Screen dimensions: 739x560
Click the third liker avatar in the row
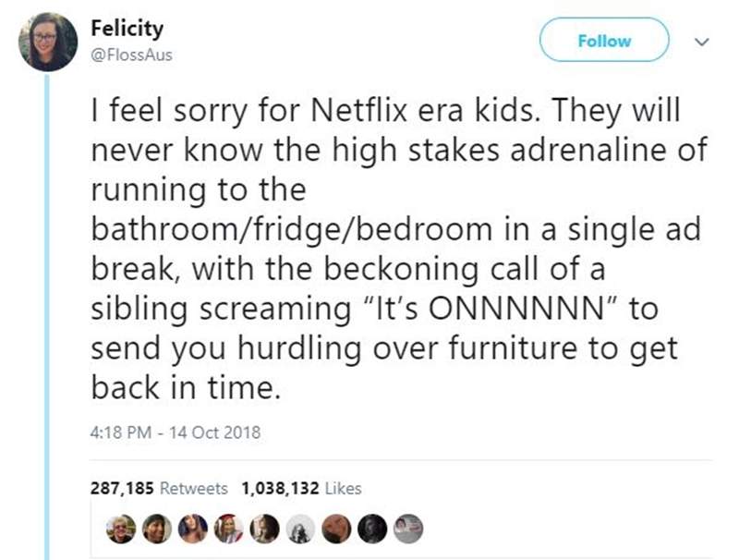pyautogui.click(x=195, y=527)
